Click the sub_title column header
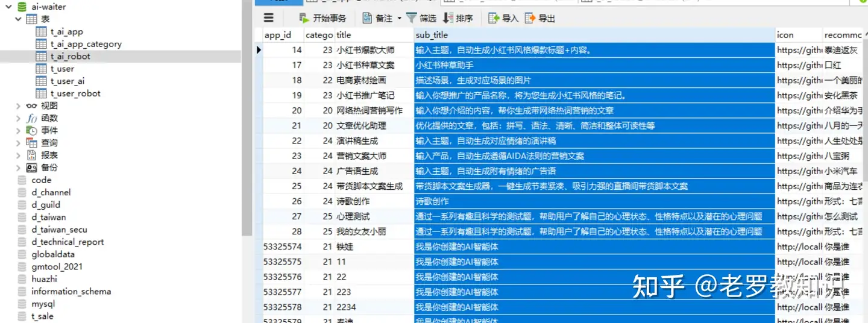Image resolution: width=868 pixels, height=323 pixels. [594, 35]
